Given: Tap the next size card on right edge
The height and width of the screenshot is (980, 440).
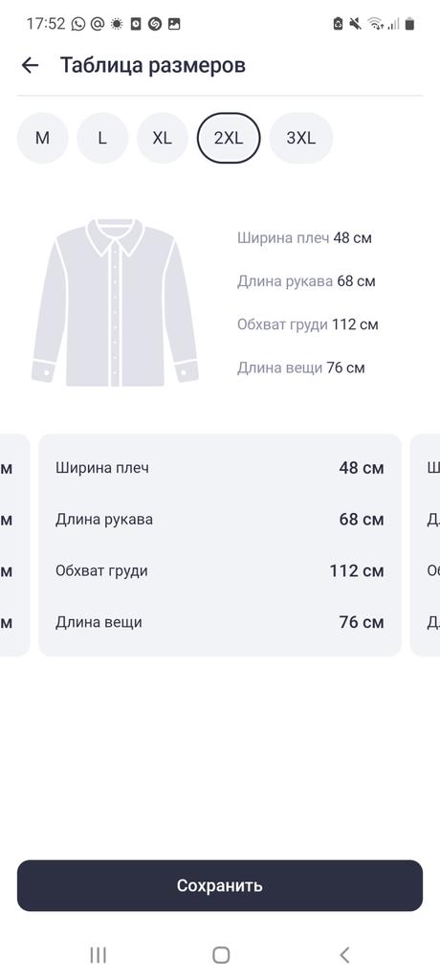Looking at the screenshot, I should pyautogui.click(x=425, y=545).
